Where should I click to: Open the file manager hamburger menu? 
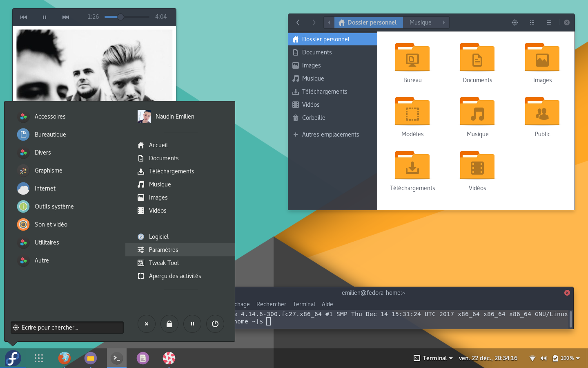click(549, 22)
